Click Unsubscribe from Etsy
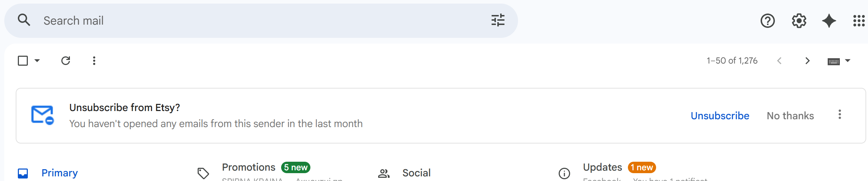This screenshot has height=181, width=868. point(720,116)
